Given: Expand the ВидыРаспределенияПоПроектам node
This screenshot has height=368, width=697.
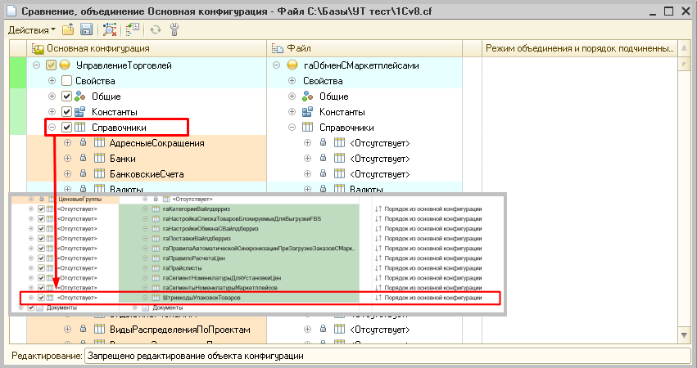Looking at the screenshot, I should [x=68, y=329].
